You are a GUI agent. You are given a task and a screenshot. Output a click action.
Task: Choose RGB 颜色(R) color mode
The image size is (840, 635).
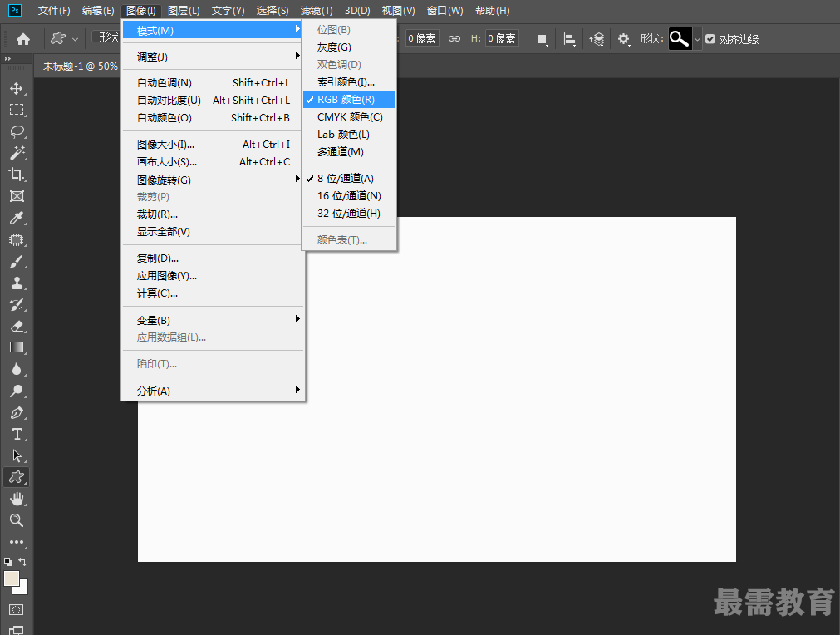349,100
